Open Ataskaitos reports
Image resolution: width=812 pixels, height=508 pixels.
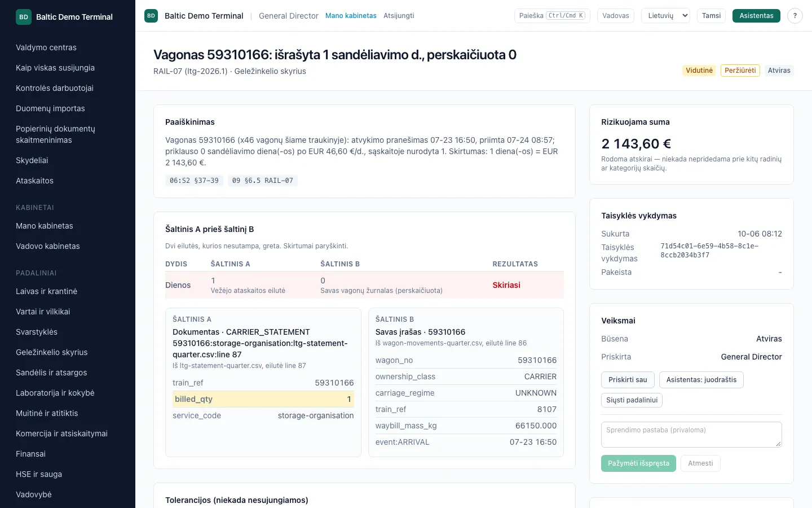34,181
